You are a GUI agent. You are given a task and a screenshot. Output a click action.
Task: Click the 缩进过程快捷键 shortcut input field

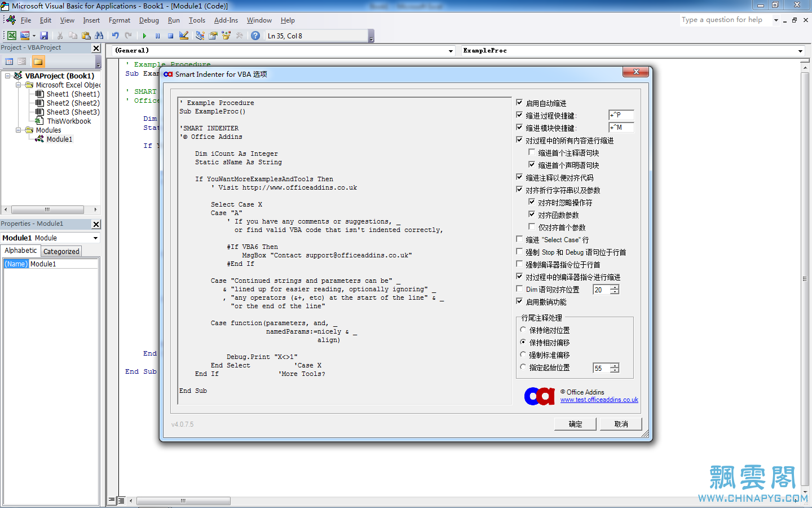(x=621, y=115)
